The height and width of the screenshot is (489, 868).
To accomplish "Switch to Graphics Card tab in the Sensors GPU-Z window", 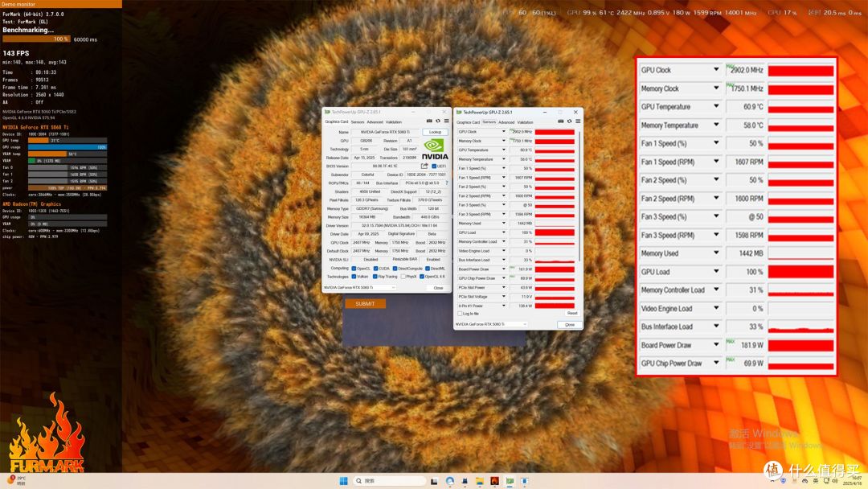I will (469, 122).
